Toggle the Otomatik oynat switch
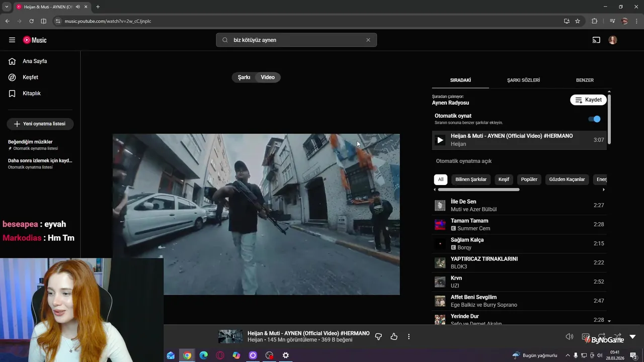 tap(594, 119)
